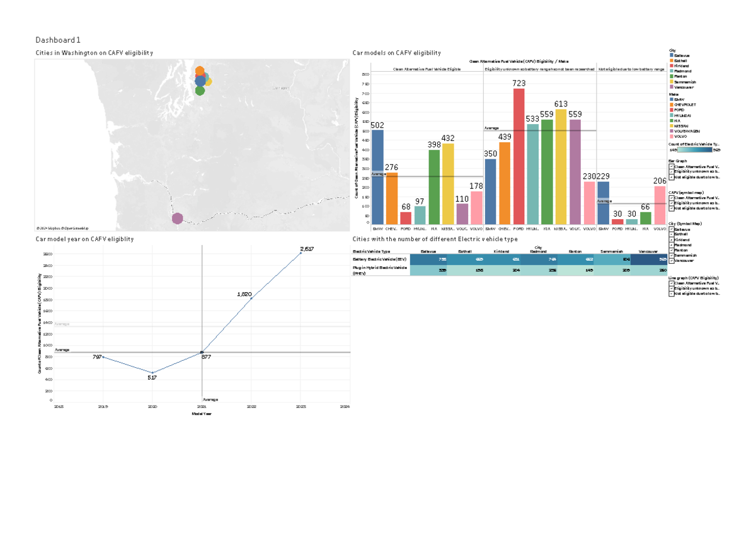Select the Bellevue swatch in the City legend
This screenshot has width=756, height=534.
coord(672,55)
